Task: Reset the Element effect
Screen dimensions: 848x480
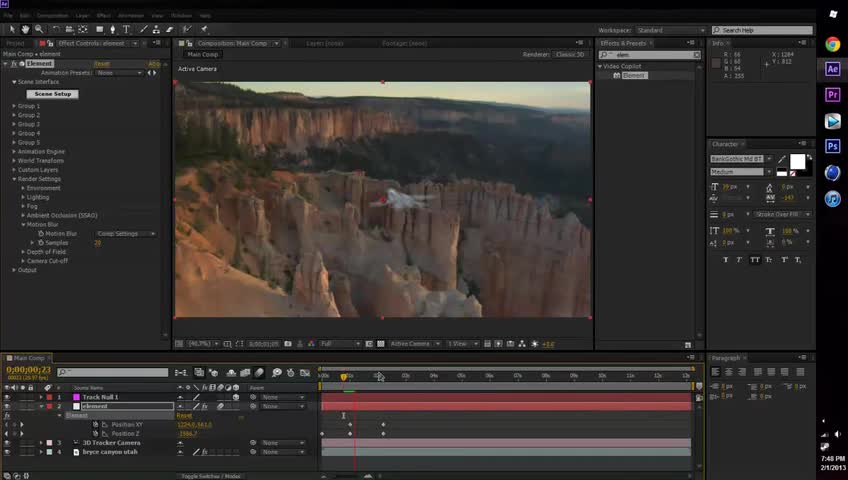Action: pyautogui.click(x=102, y=63)
